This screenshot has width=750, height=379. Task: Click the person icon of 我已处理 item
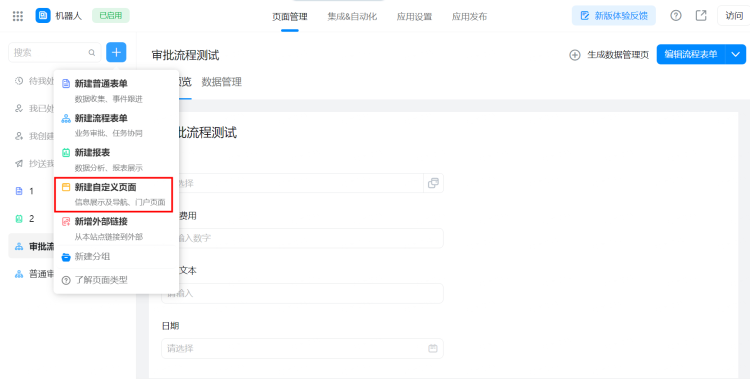19,108
